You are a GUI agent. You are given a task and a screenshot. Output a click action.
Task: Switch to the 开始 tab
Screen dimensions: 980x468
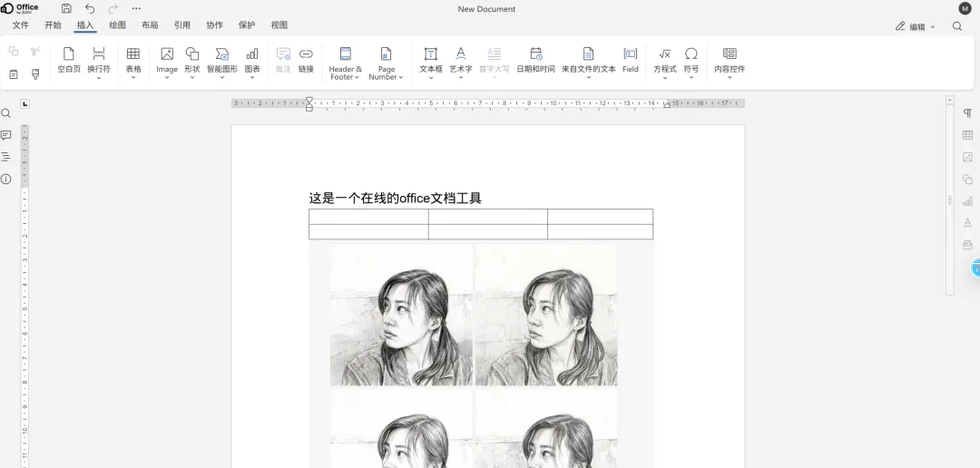point(54,25)
